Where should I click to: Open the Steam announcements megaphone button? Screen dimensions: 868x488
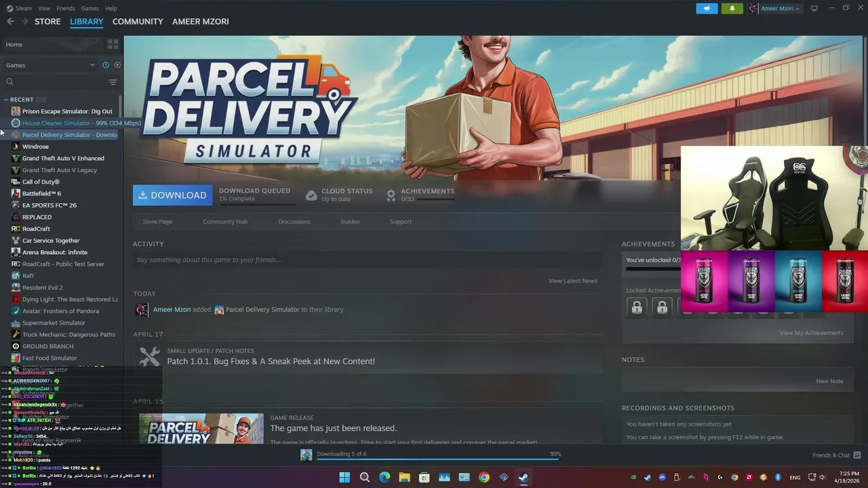(x=707, y=9)
